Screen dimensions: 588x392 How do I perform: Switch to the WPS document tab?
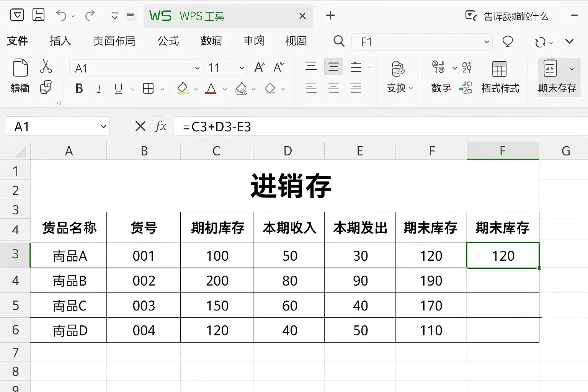[x=228, y=16]
